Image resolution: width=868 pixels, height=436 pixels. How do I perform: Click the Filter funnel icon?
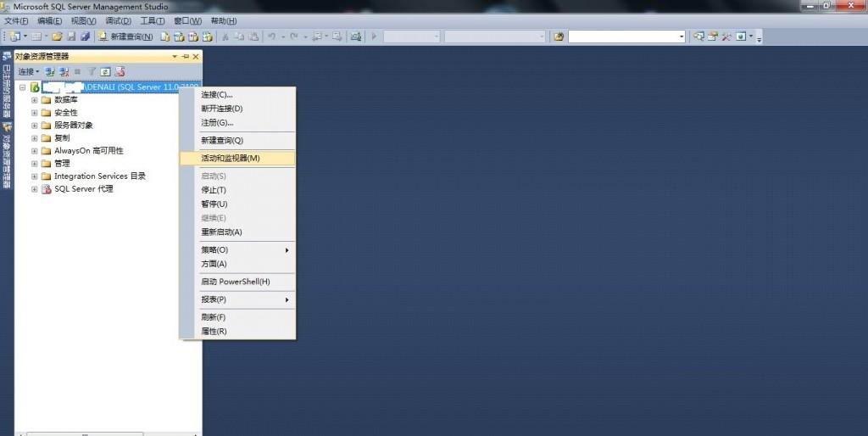92,71
